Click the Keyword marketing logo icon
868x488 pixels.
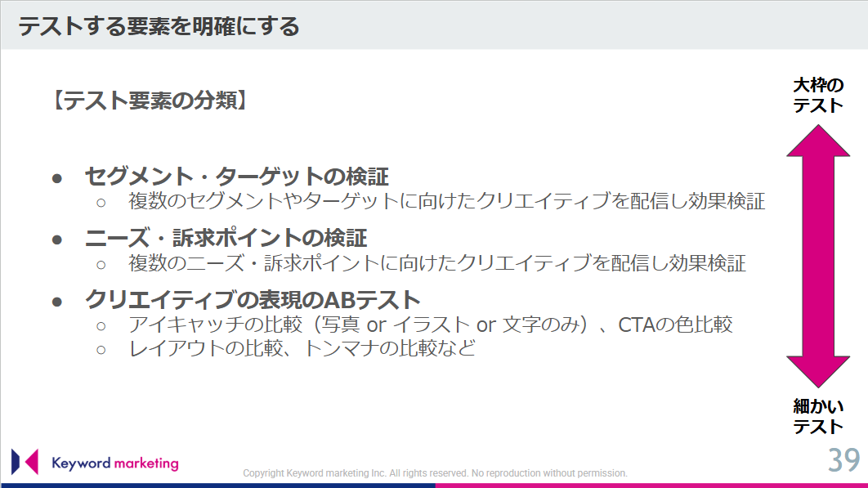[x=25, y=462]
